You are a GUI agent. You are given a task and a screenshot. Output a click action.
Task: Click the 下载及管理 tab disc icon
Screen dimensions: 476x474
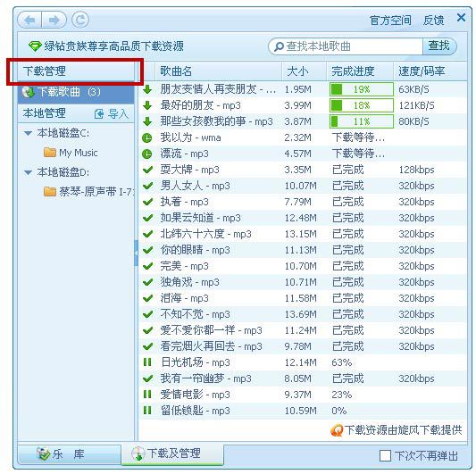pos(138,454)
